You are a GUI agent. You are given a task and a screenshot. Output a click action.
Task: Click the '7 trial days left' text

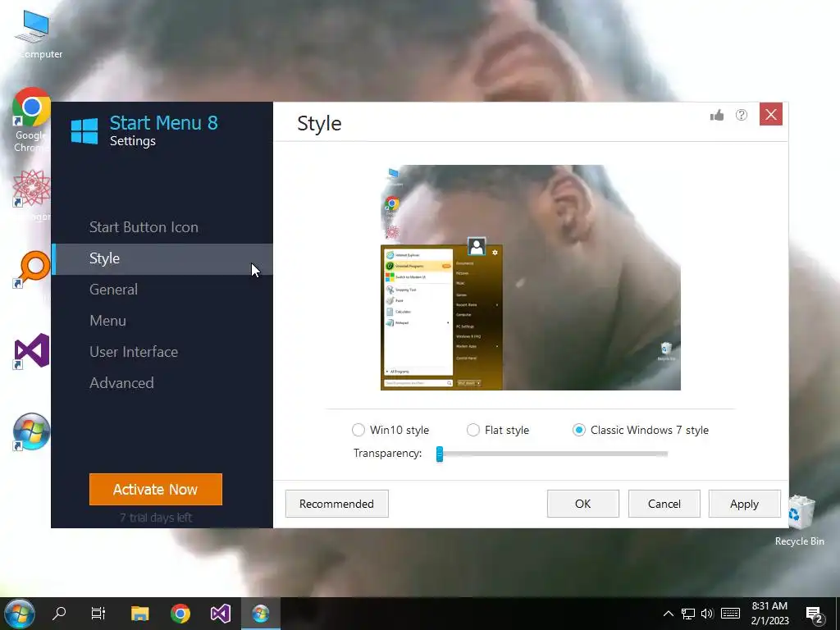155,518
